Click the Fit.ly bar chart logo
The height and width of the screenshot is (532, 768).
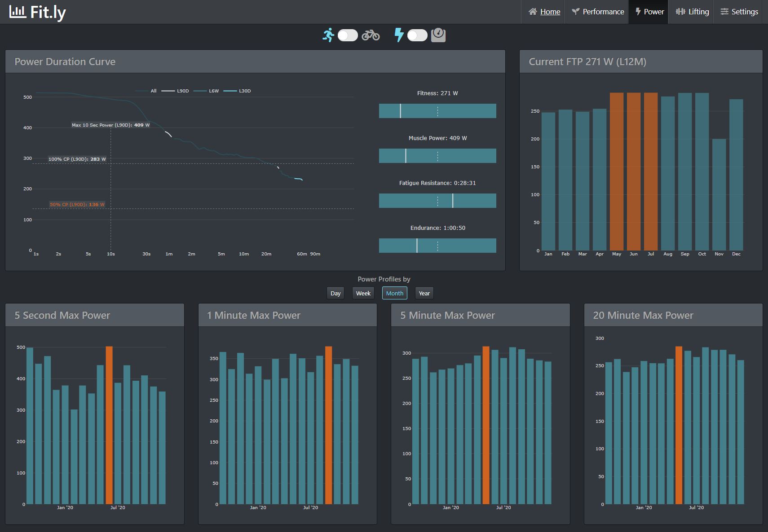tap(18, 12)
